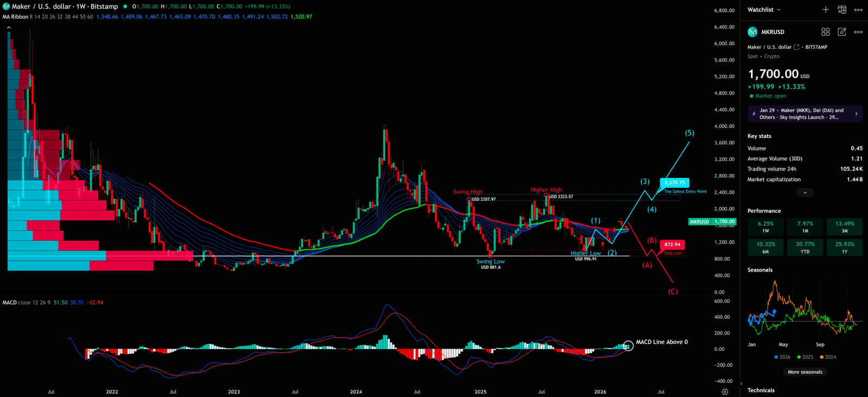Click the chart settings gear icon at bottom
The width and height of the screenshot is (868, 397).
[725, 392]
